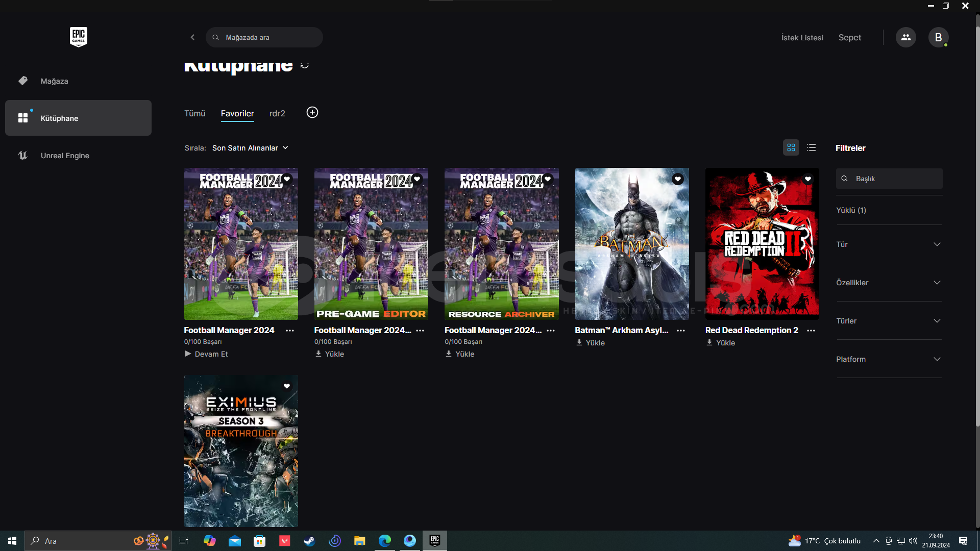Click Devam Et for Football Manager 2024
Screen dimensions: 980x551
(206, 354)
